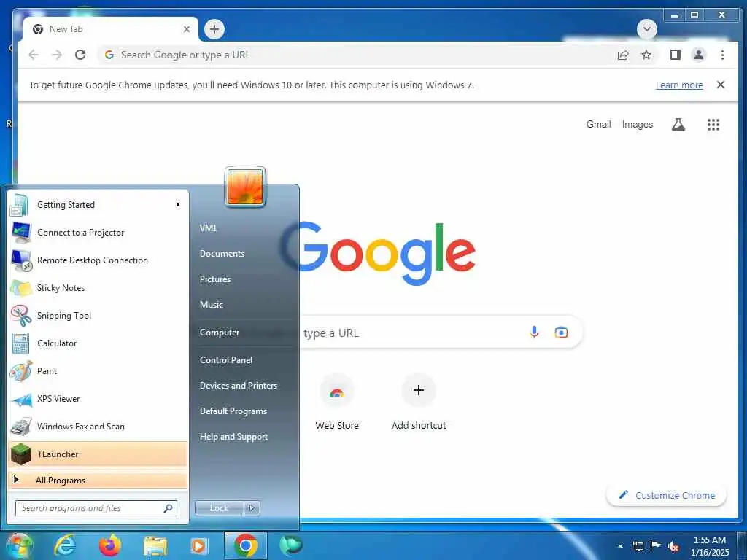Click the Learn more link

pos(679,85)
